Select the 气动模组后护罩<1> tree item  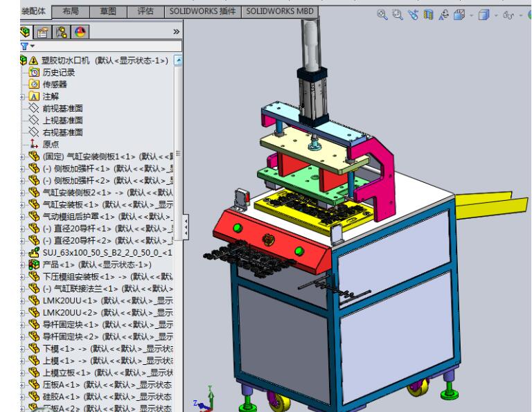tap(107, 216)
